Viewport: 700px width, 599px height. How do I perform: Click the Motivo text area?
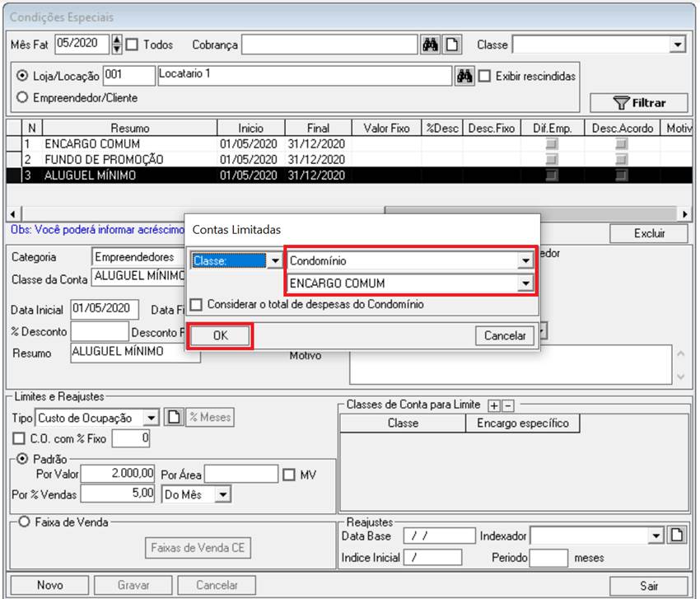pos(511,364)
